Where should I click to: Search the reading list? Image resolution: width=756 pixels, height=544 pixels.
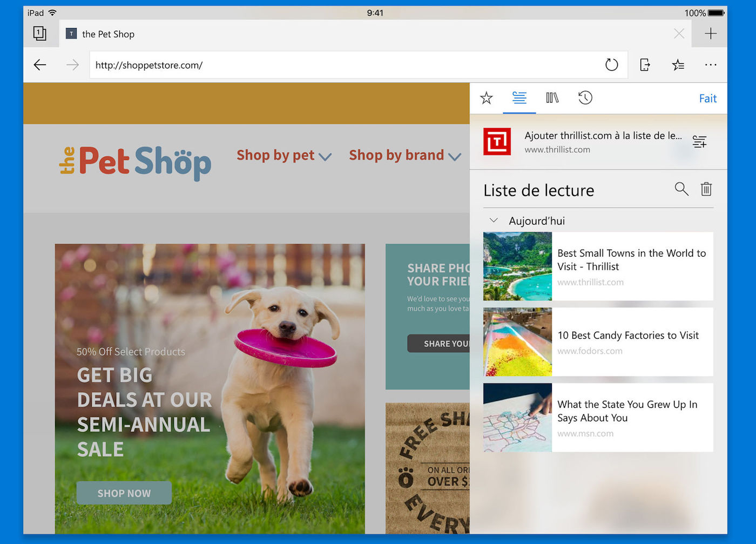681,189
